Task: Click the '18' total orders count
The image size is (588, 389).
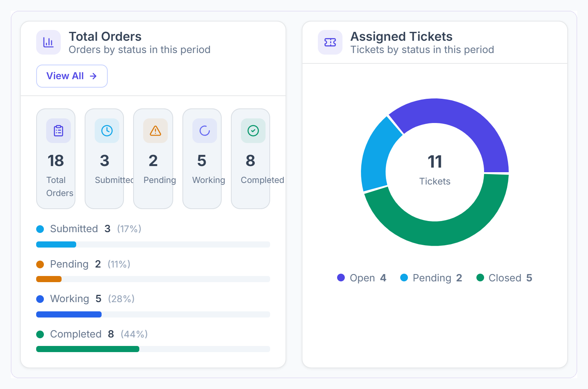Action: [56, 161]
